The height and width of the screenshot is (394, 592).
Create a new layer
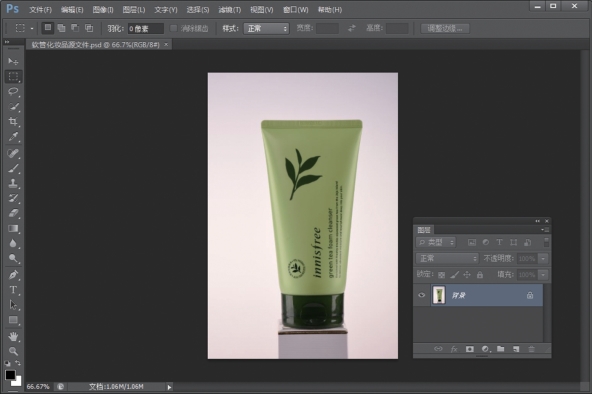(x=516, y=349)
